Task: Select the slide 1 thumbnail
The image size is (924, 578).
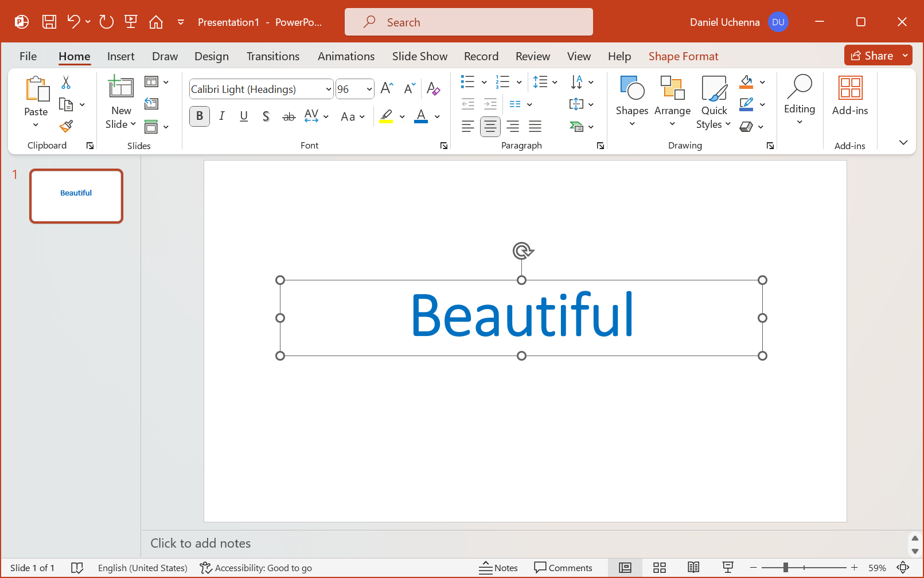Action: coord(76,196)
